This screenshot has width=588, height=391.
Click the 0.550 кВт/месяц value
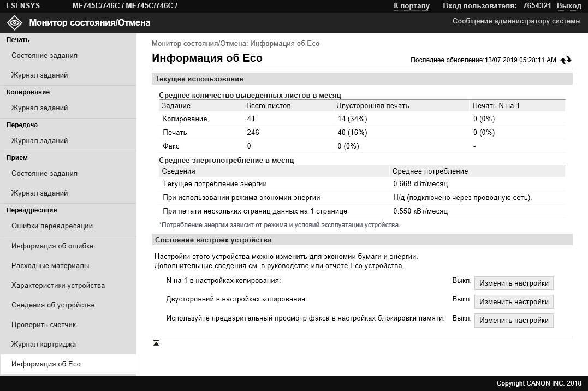click(420, 211)
